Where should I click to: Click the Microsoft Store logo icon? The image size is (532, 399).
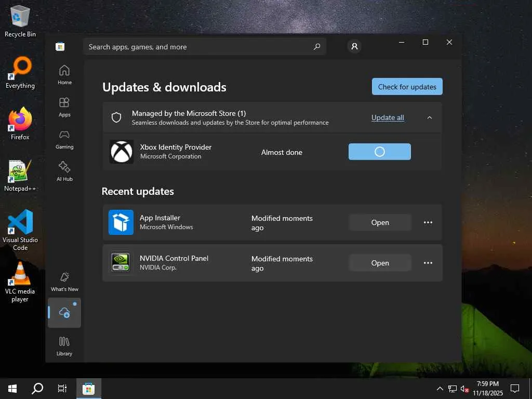point(60,46)
